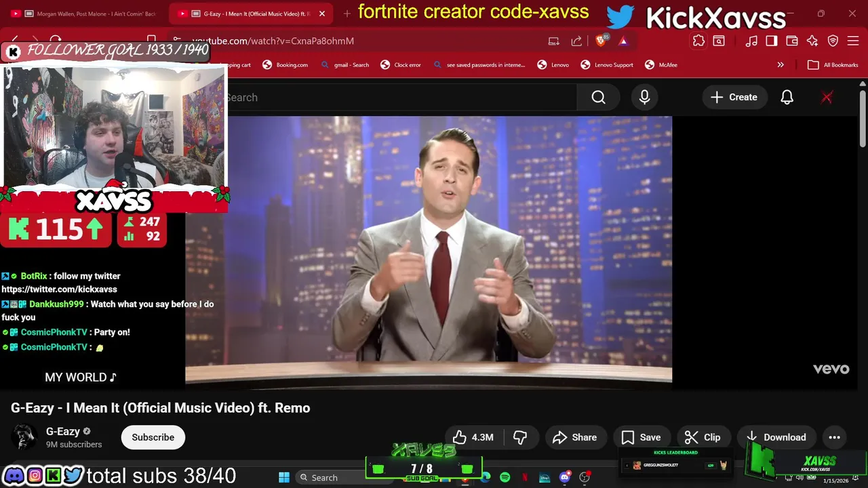Dislike the G-Eazy video
The width and height of the screenshot is (868, 488).
520,437
